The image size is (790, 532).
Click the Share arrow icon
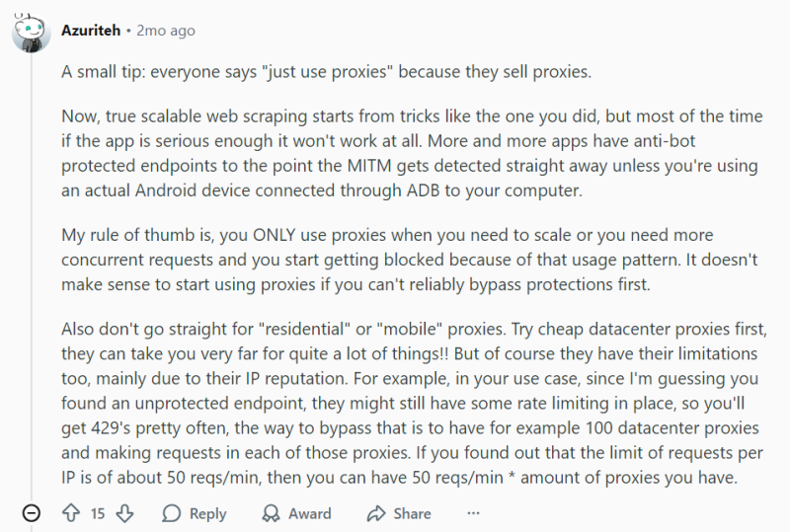coord(375,513)
